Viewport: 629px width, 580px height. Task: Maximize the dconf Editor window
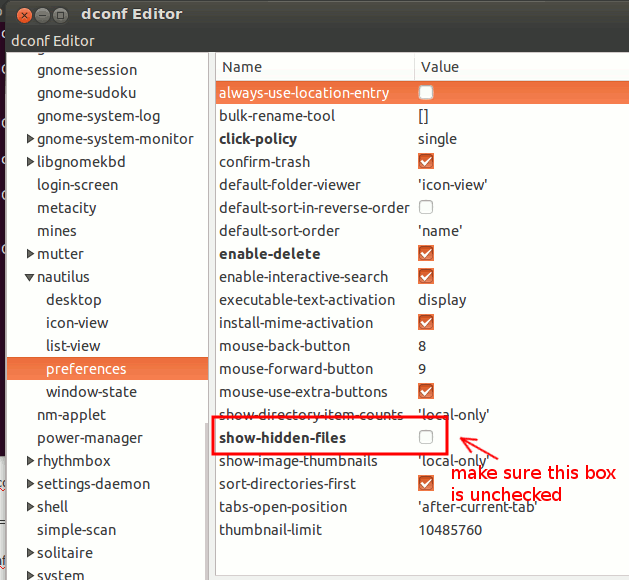point(61,16)
